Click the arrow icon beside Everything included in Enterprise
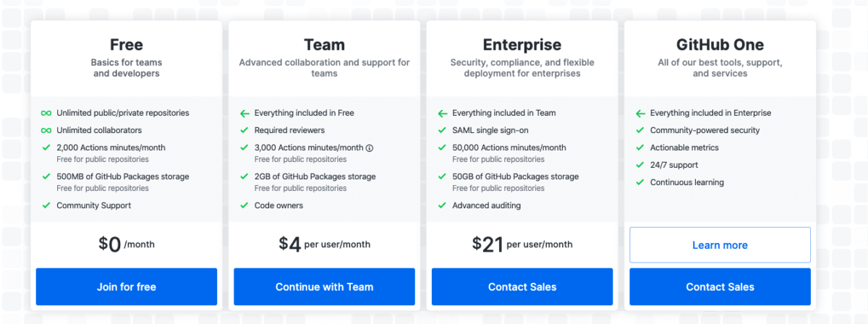Image resolution: width=868 pixels, height=324 pixels. point(640,113)
